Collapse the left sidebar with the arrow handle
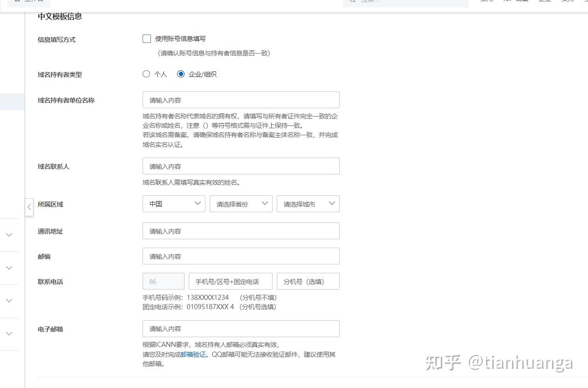Screen dimensions: 588x388 coord(29,206)
